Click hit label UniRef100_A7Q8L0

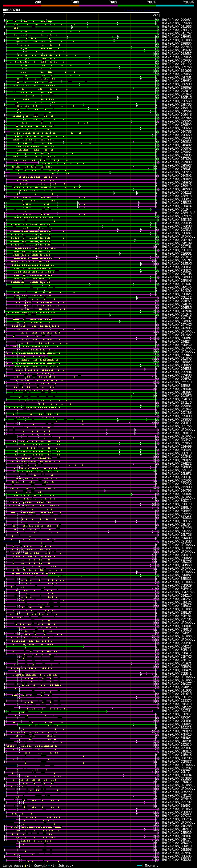pyautogui.click(x=177, y=433)
